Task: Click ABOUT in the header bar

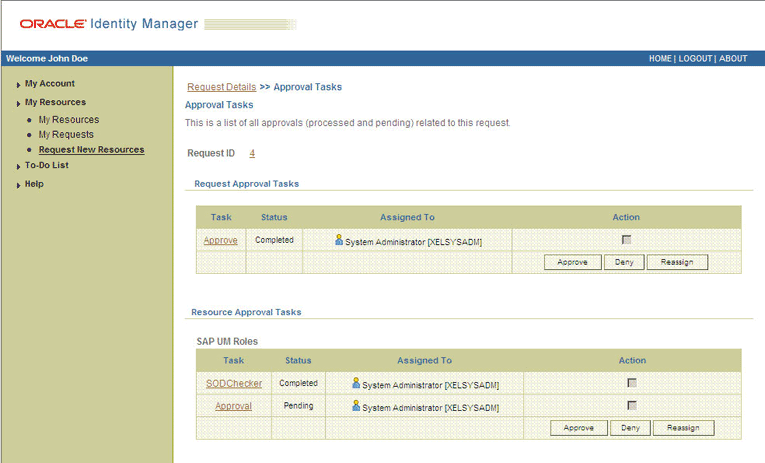Action: coord(733,59)
